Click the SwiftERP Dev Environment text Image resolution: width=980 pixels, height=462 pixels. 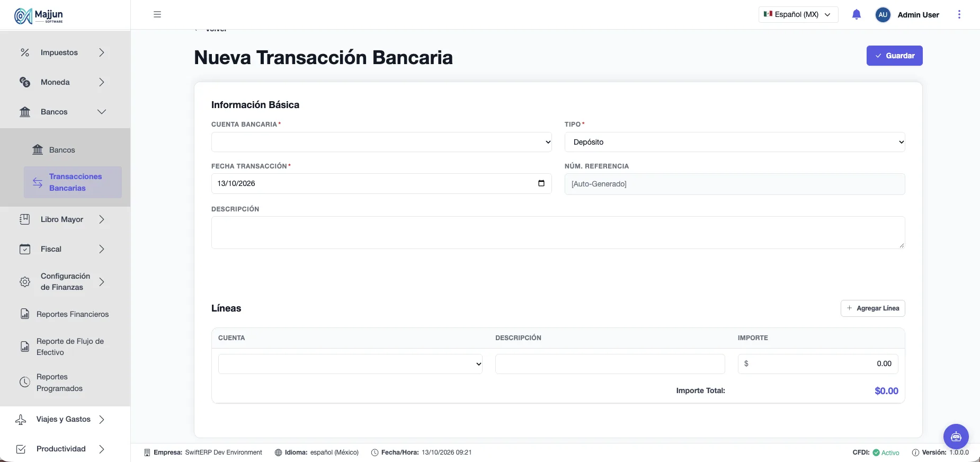(x=224, y=452)
